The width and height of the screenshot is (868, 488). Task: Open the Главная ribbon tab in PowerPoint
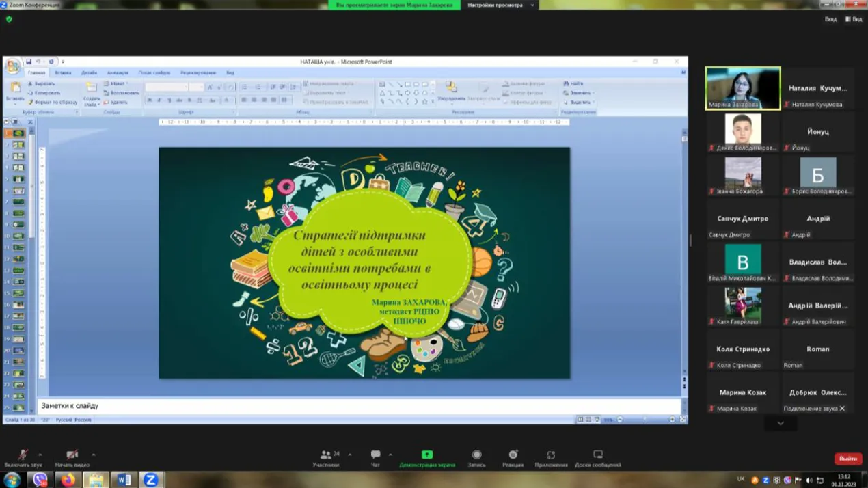coord(36,72)
